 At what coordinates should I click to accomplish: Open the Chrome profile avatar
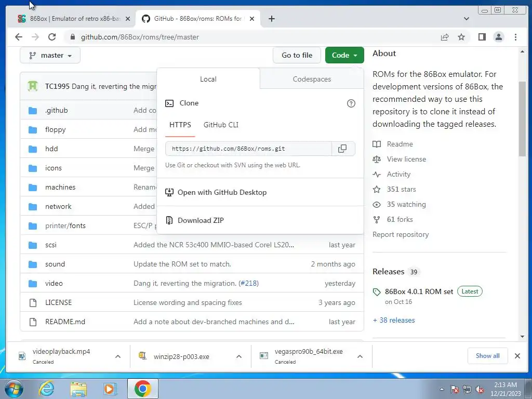click(x=498, y=37)
